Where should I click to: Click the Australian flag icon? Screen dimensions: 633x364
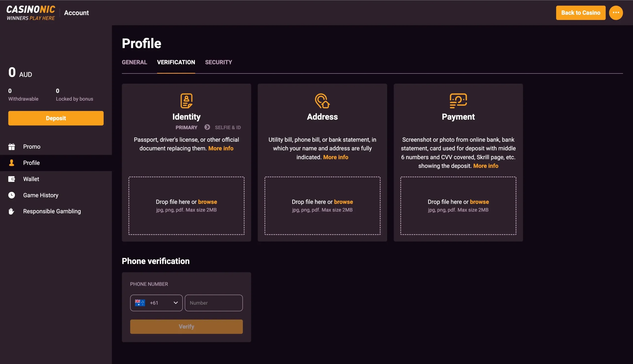140,303
